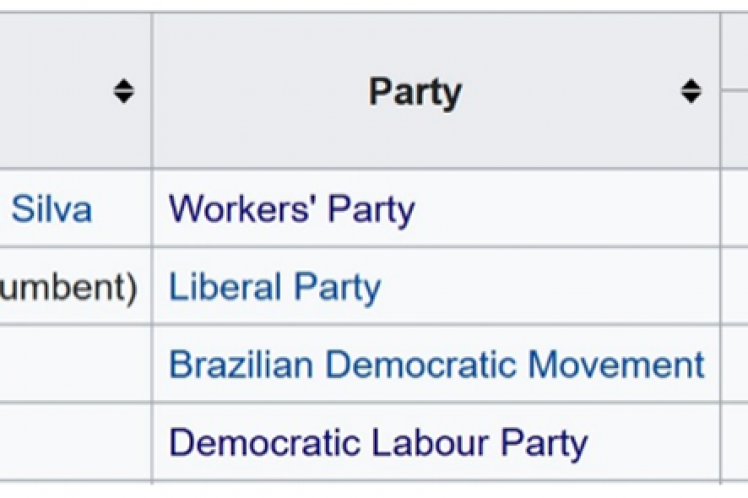The image size is (748, 498).
Task: Click the cell right of Workers' Party
Action: [734, 209]
